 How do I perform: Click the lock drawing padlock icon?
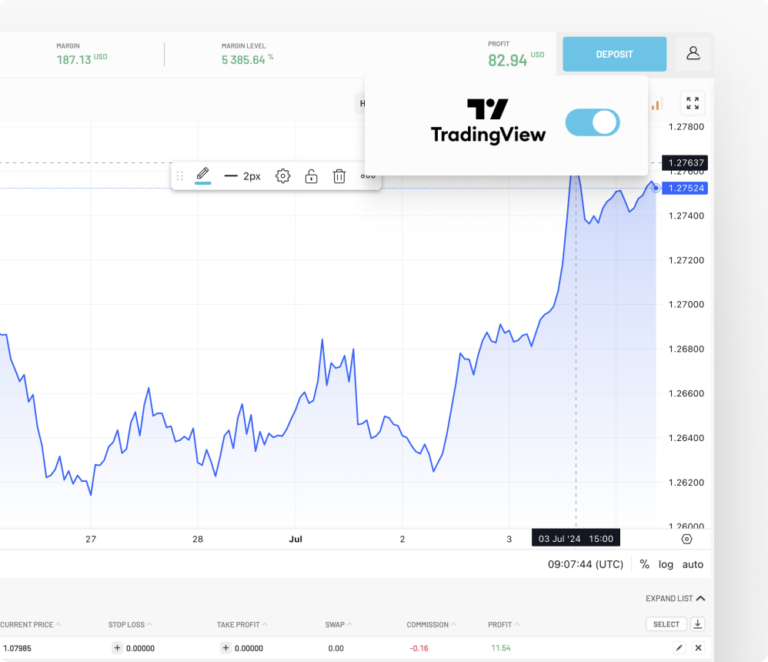(311, 176)
